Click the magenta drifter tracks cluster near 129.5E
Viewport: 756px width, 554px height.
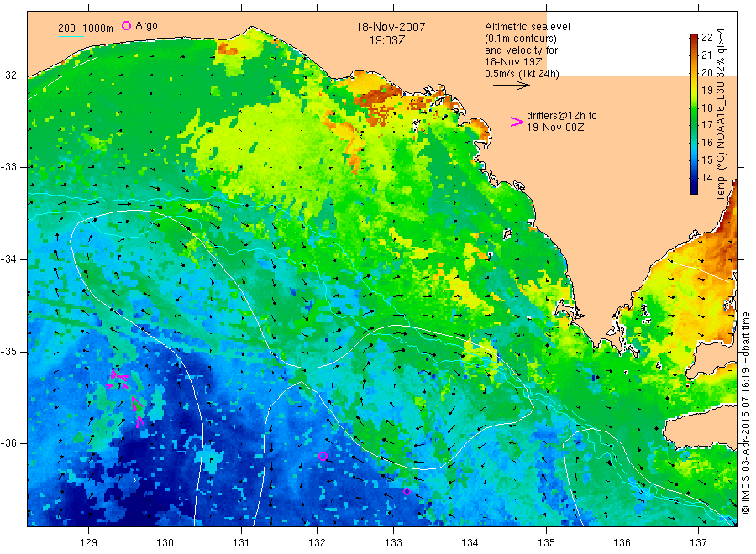pyautogui.click(x=127, y=398)
